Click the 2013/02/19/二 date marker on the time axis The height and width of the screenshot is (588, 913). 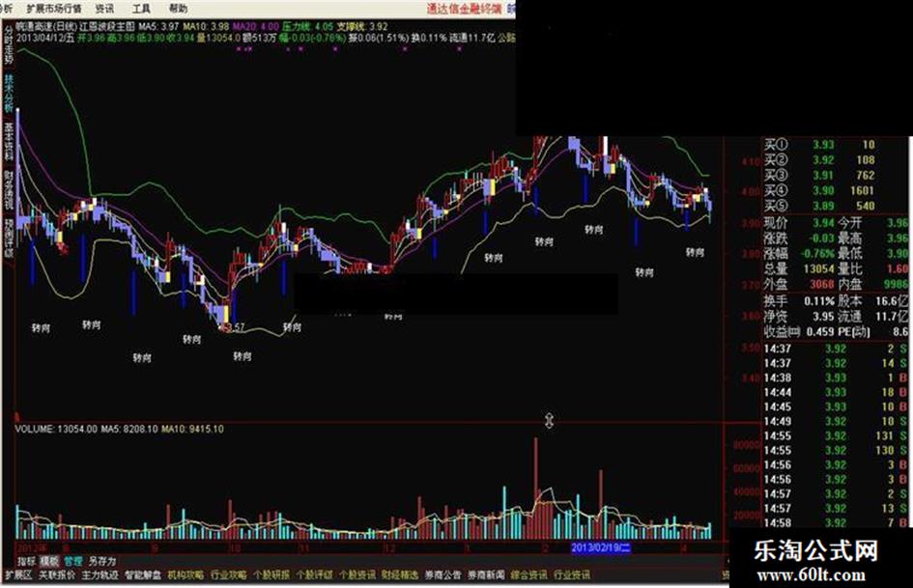tap(600, 547)
